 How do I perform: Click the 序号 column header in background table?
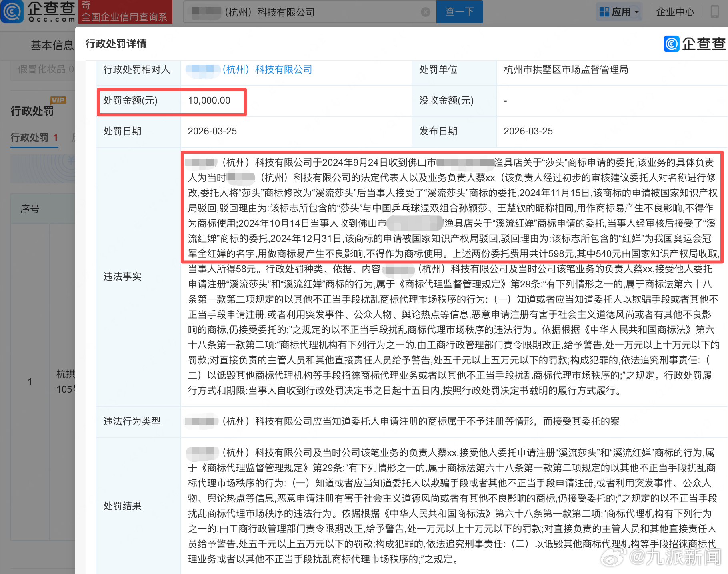click(30, 209)
